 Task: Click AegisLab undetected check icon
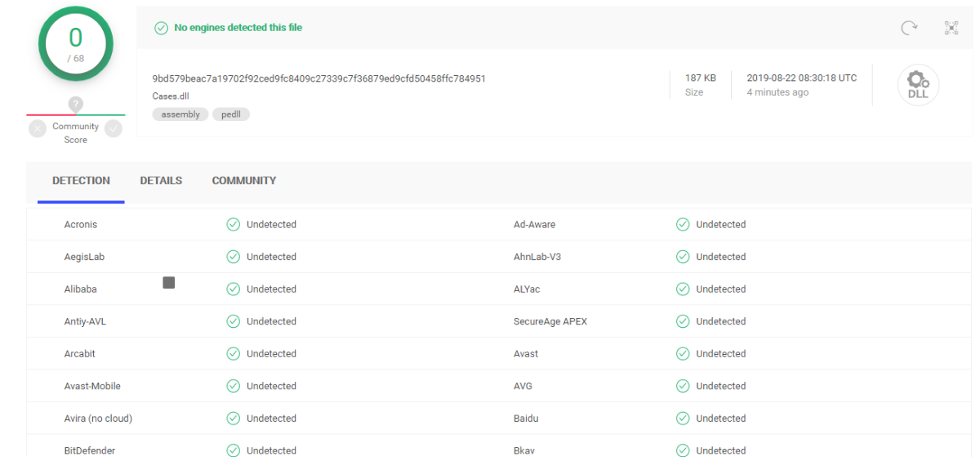click(233, 257)
